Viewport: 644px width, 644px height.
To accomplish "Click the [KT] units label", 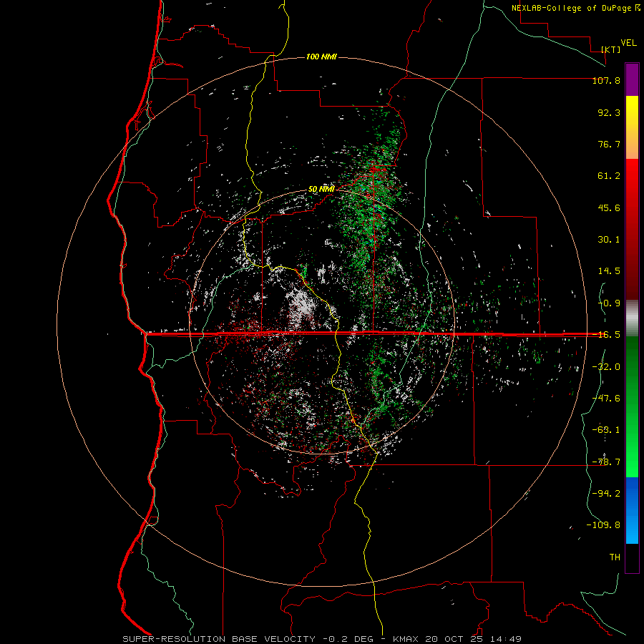I will tap(611, 49).
